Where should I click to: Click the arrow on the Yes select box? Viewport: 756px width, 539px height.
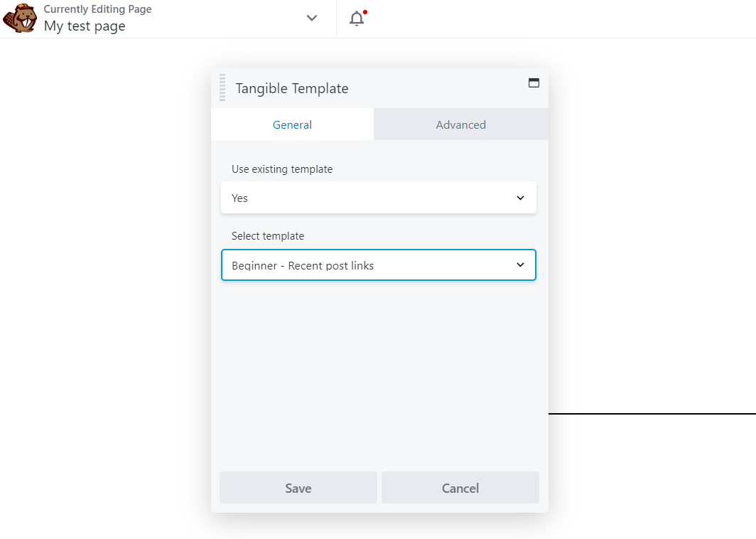coord(520,198)
